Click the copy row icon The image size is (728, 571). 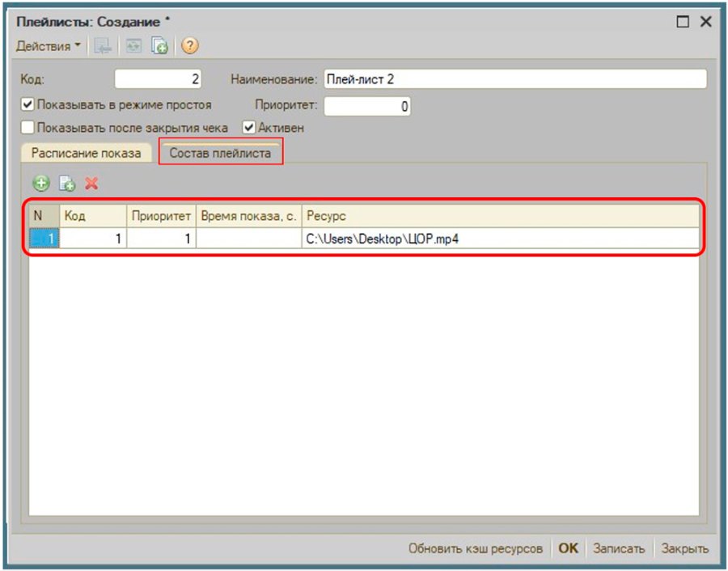coord(67,184)
